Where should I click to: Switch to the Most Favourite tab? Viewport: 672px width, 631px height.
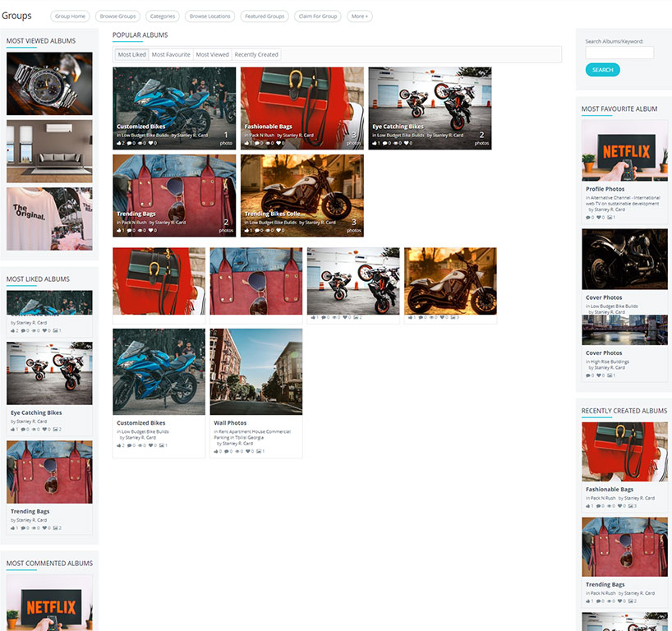171,55
